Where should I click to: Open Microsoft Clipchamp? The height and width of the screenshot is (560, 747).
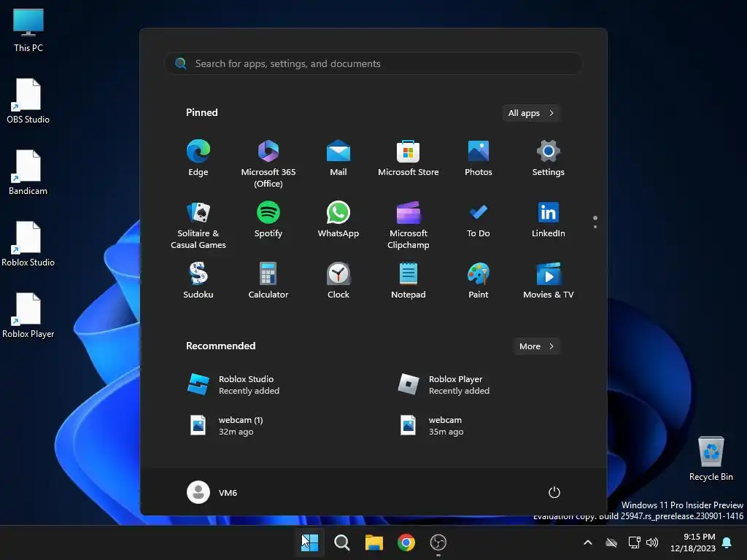pyautogui.click(x=409, y=225)
